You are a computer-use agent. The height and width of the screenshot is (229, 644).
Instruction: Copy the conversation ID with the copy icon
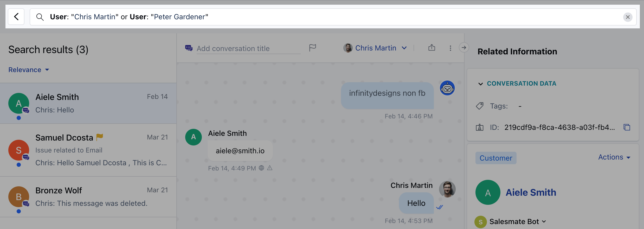tap(627, 127)
